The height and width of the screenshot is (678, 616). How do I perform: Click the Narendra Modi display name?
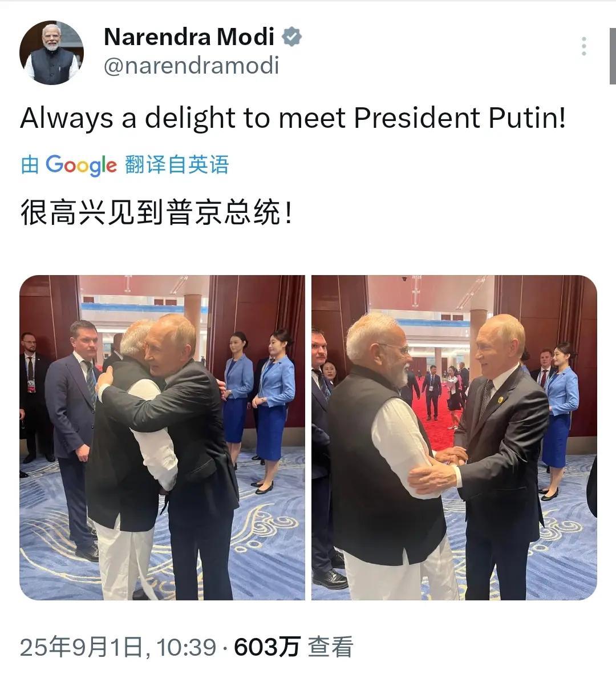[x=189, y=37]
